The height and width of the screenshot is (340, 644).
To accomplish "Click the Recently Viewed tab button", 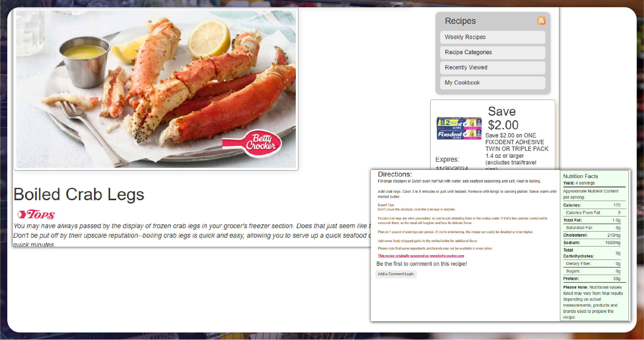I will point(493,68).
